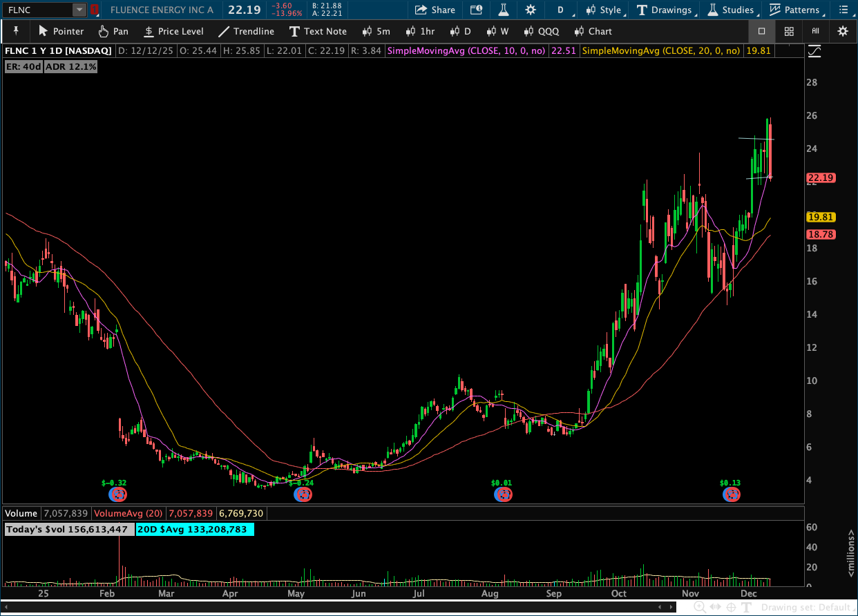Select the four-chart grid layout icon
Viewport: 858px width, 616px height.
789,31
